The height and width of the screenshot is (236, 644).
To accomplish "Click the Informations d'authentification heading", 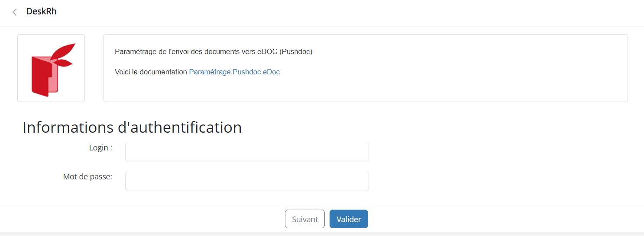I will [132, 128].
